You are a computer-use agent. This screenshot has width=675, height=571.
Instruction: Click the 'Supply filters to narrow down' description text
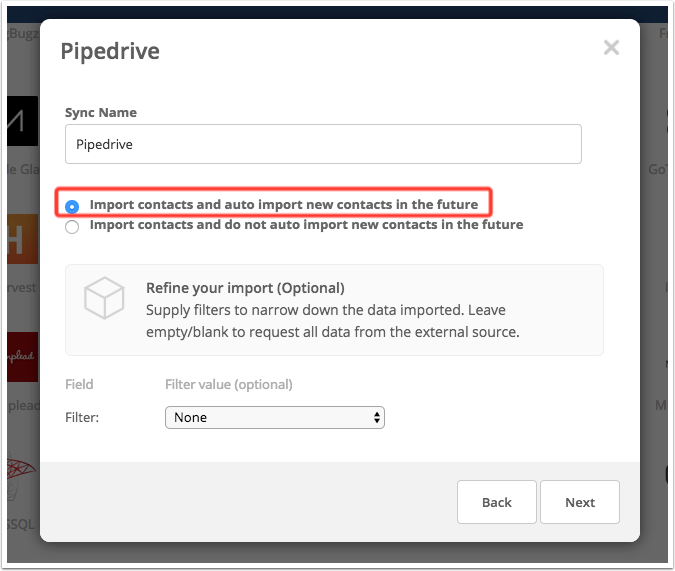coord(333,321)
